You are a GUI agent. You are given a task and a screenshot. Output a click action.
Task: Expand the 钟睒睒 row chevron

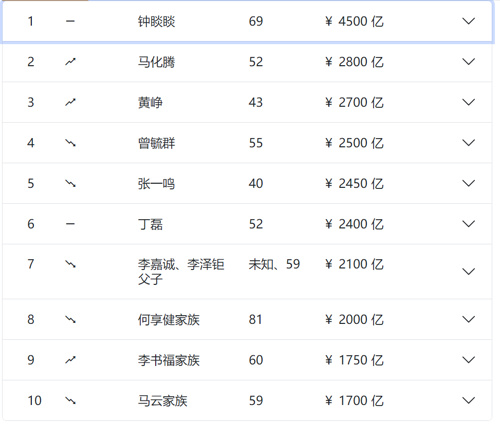pyautogui.click(x=468, y=21)
